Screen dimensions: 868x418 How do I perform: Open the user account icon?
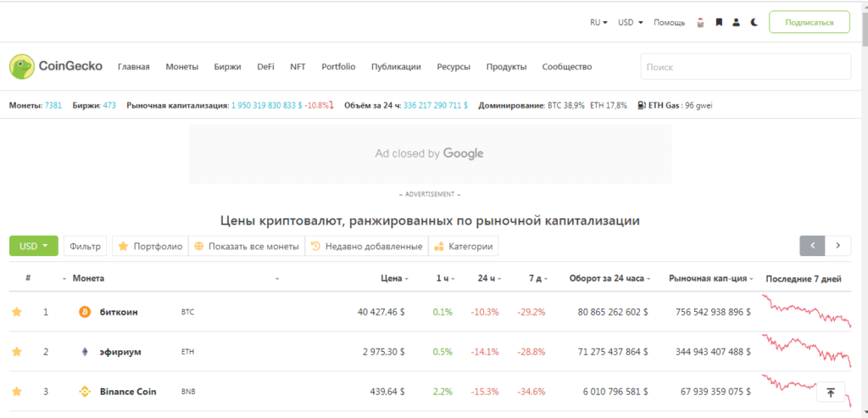(737, 23)
